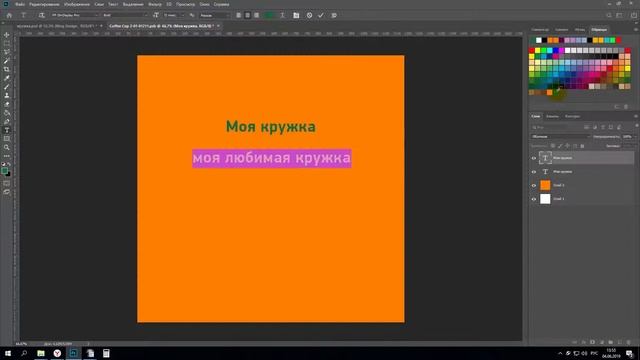The width and height of the screenshot is (640, 360).
Task: Select the Magic Wand tool
Action: click(x=7, y=61)
